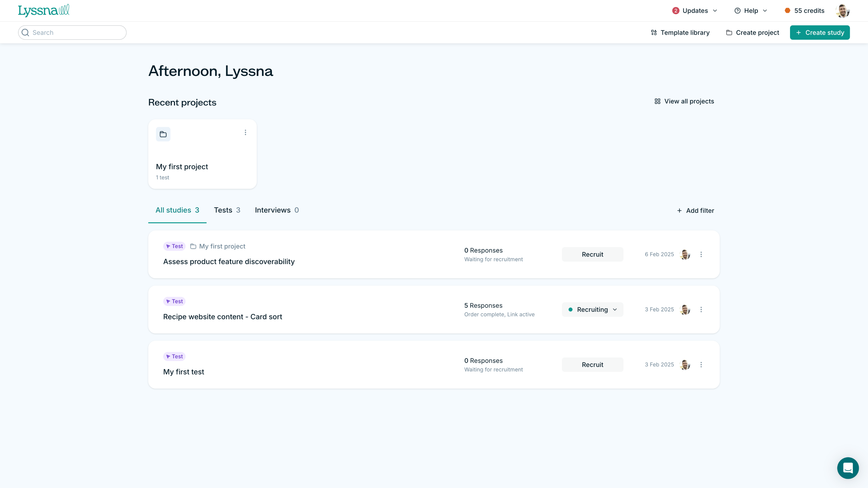This screenshot has height=488, width=868.
Task: Select the All studies tab
Action: [177, 210]
